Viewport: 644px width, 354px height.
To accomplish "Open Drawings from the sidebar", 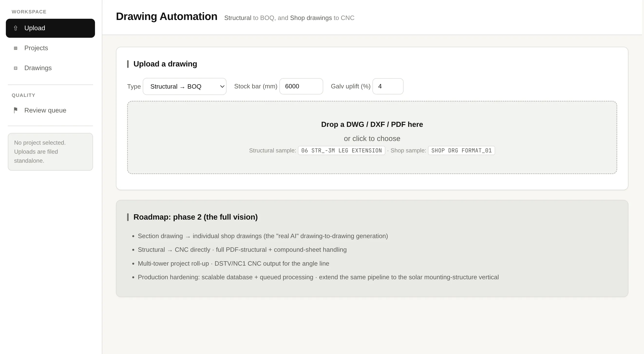I will (50, 68).
